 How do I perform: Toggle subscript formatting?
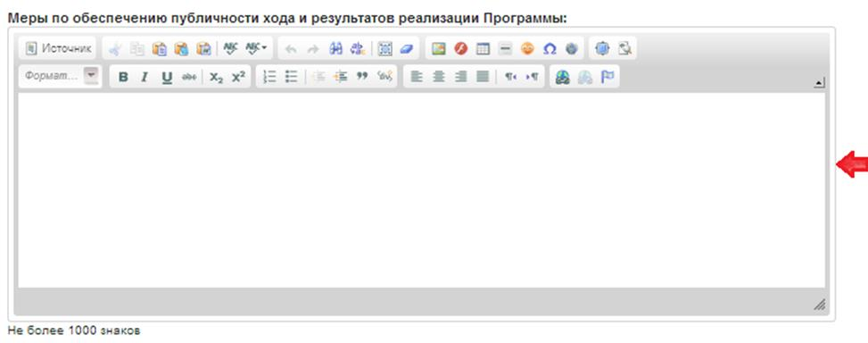216,77
